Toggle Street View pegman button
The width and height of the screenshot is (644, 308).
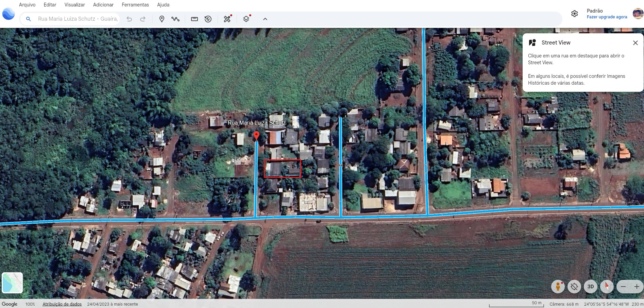click(558, 287)
